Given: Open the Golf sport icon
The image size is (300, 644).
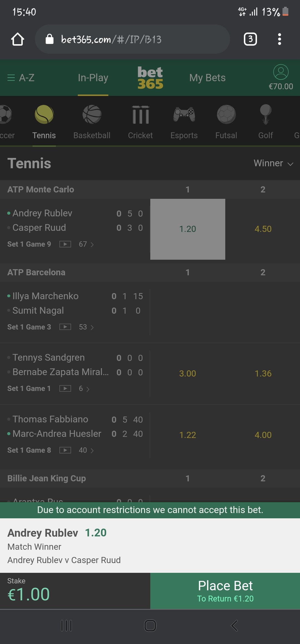Looking at the screenshot, I should pyautogui.click(x=266, y=114).
